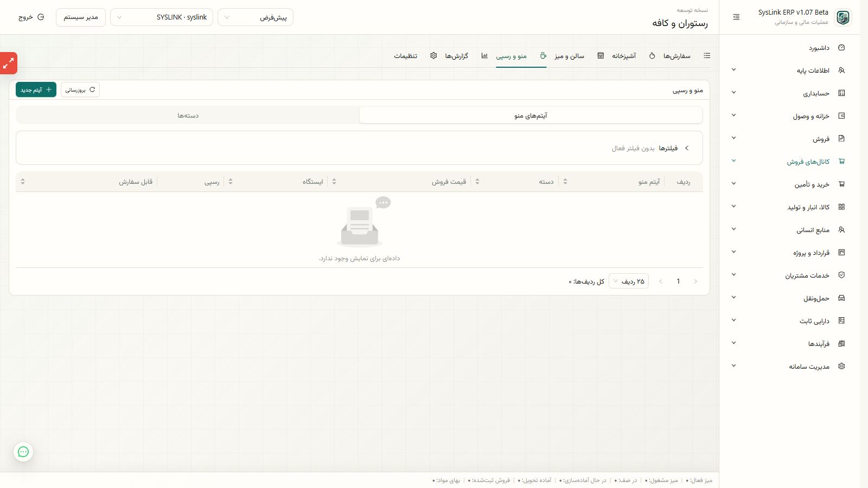Click the آماده تحویل status bar entry
Screen dimensions: 868x488
point(534,480)
